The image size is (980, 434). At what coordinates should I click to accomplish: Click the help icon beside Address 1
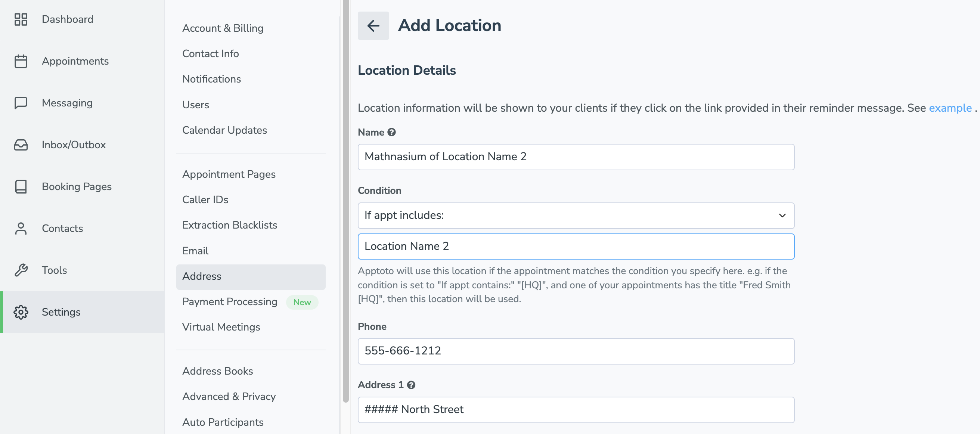411,385
